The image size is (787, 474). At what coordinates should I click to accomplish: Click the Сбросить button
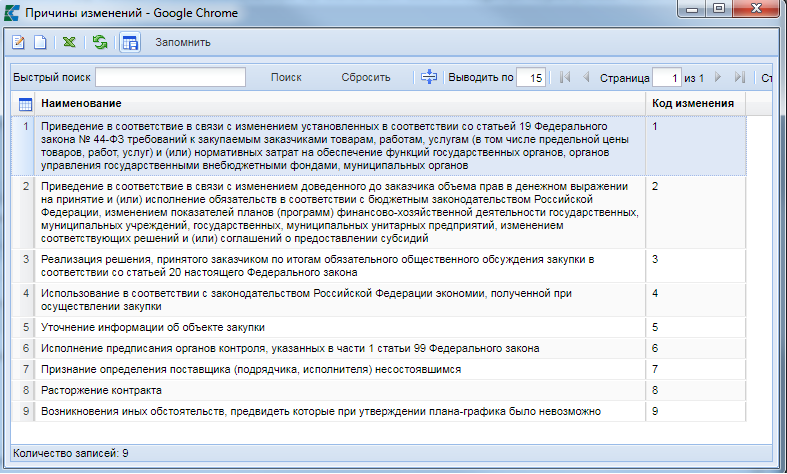tap(365, 77)
